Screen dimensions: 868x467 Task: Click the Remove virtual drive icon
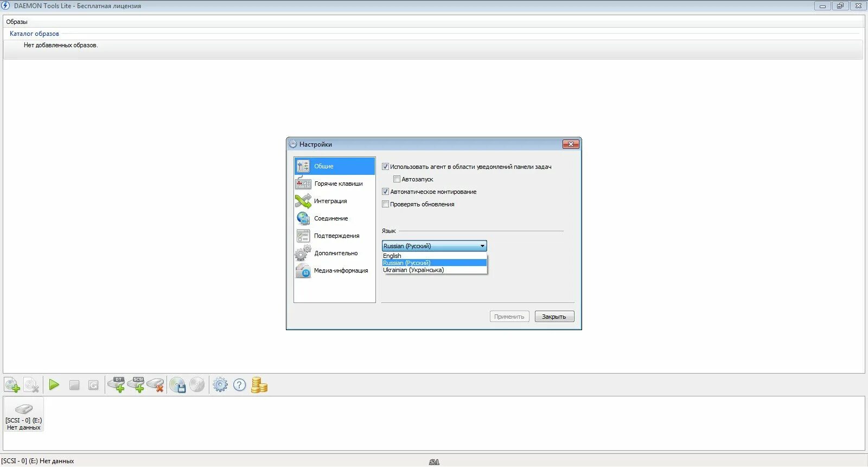(156, 385)
